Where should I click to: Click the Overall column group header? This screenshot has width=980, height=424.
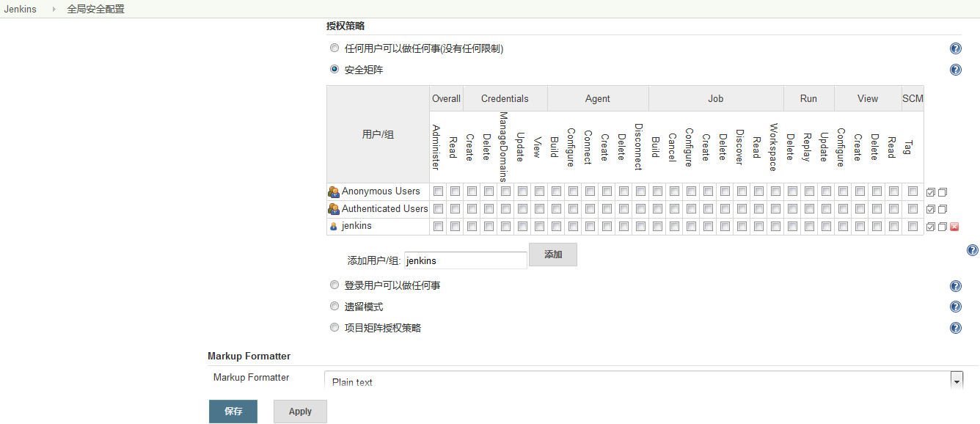(x=446, y=99)
